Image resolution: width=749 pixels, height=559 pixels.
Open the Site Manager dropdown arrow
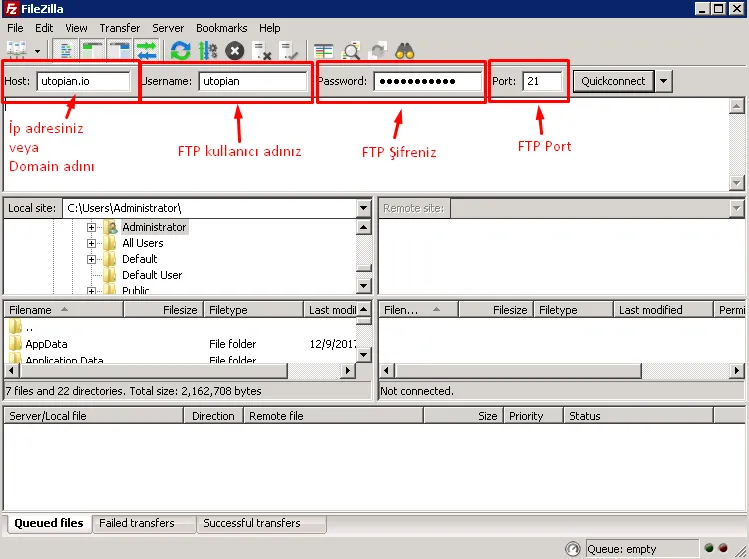click(37, 51)
